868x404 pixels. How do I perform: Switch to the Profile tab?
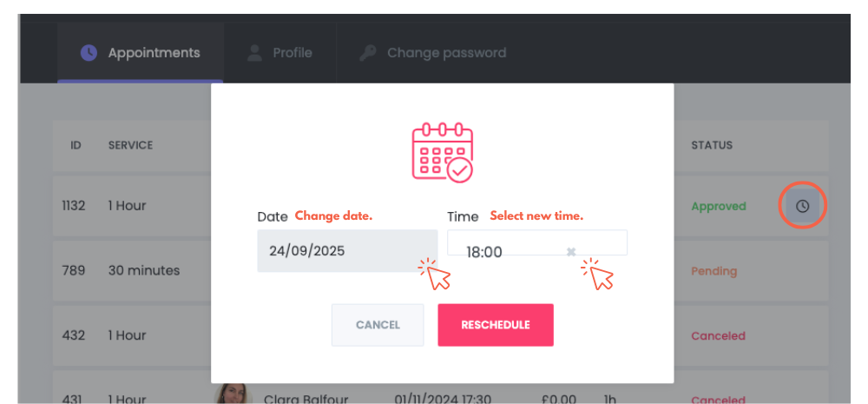(x=279, y=53)
